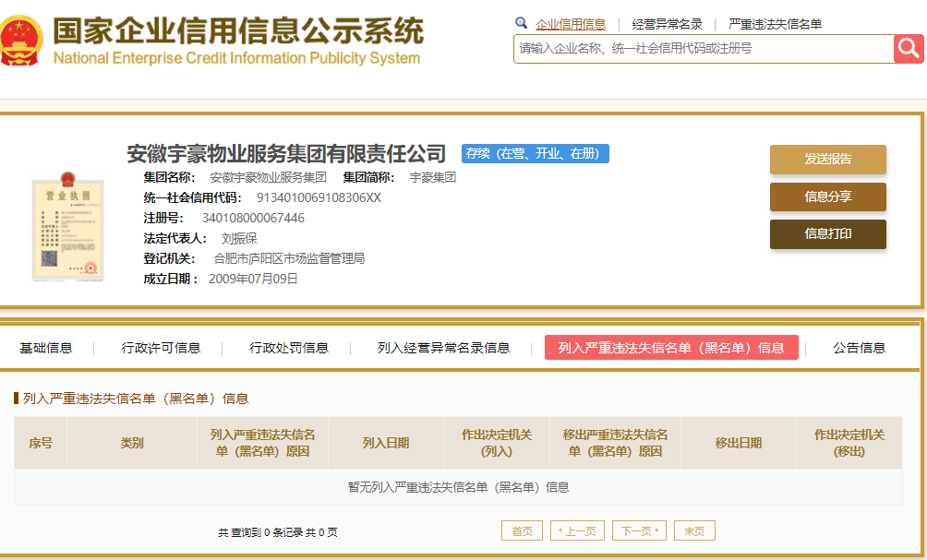Screen dimensions: 927x560
Task: Click the 作出决定机关(列入) column header
Action: pos(497,443)
